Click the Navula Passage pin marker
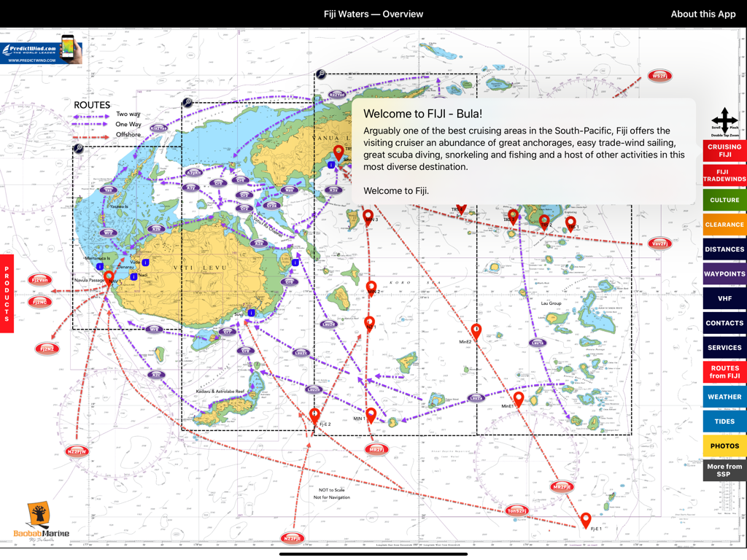The image size is (747, 560). (x=109, y=278)
